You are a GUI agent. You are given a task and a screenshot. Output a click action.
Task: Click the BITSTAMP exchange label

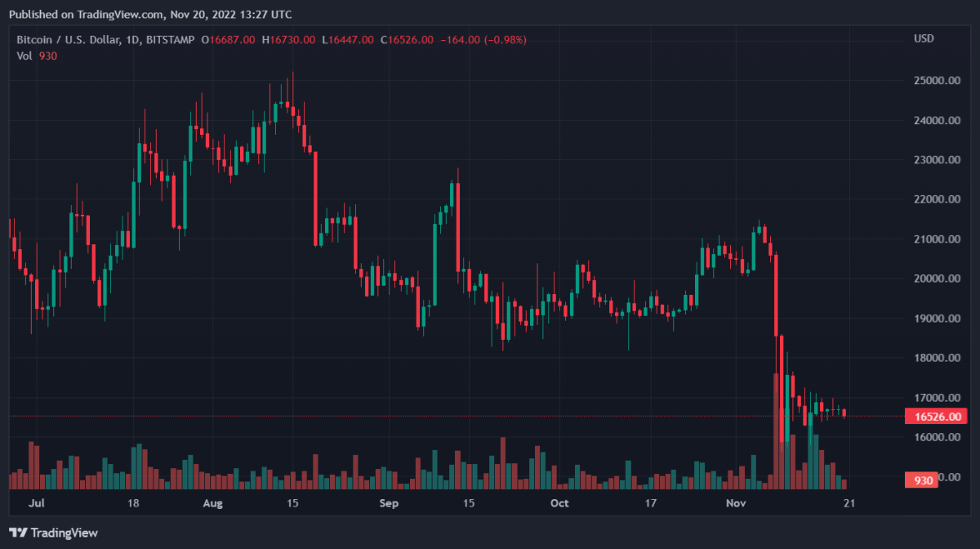[x=174, y=39]
